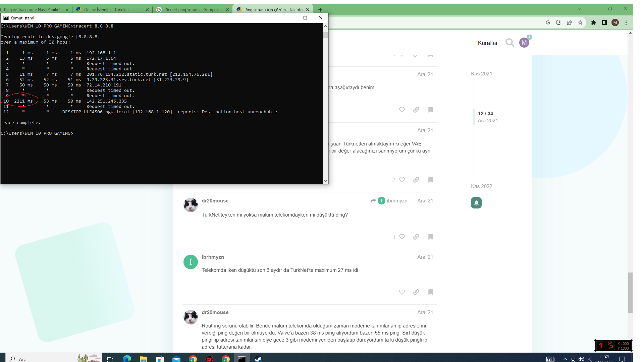
Task: Click the Command Prompt taskbar icon
Action: pos(242,359)
